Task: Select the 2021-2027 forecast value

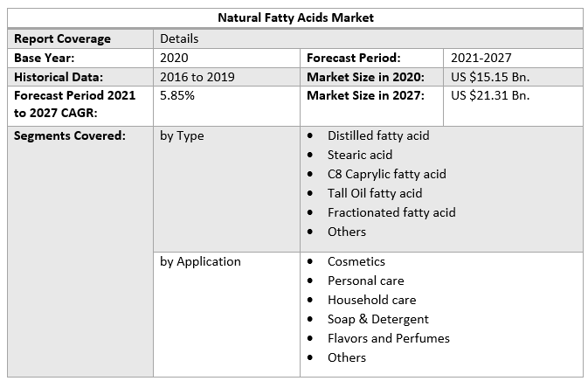Action: coord(480,58)
